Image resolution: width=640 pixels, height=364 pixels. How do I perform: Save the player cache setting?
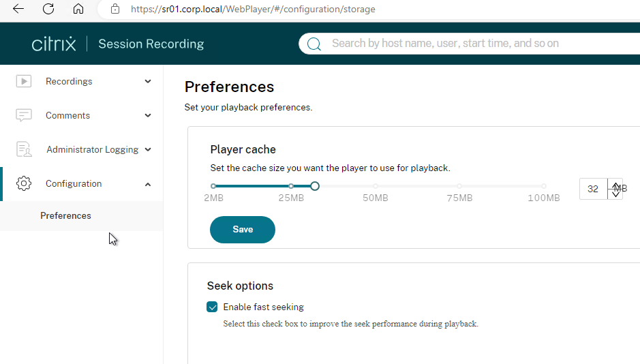point(243,229)
